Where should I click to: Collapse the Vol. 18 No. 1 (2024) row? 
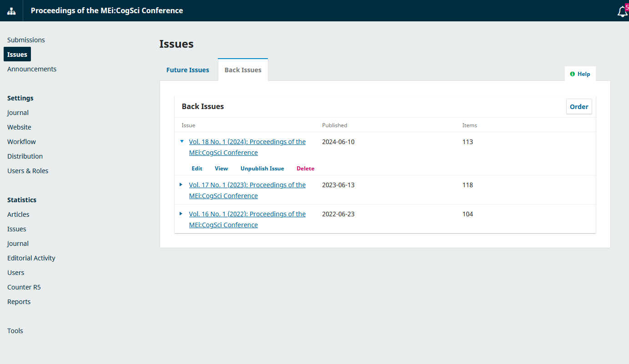181,141
